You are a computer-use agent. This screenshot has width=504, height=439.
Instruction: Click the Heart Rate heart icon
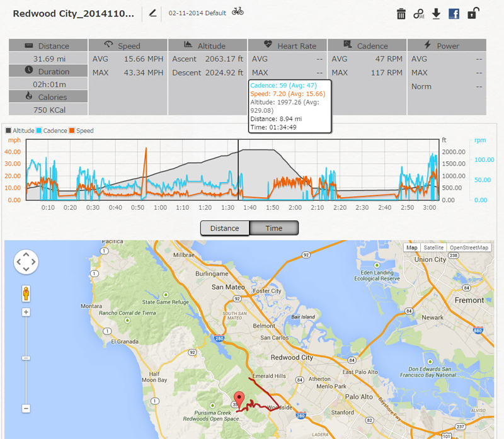point(268,44)
